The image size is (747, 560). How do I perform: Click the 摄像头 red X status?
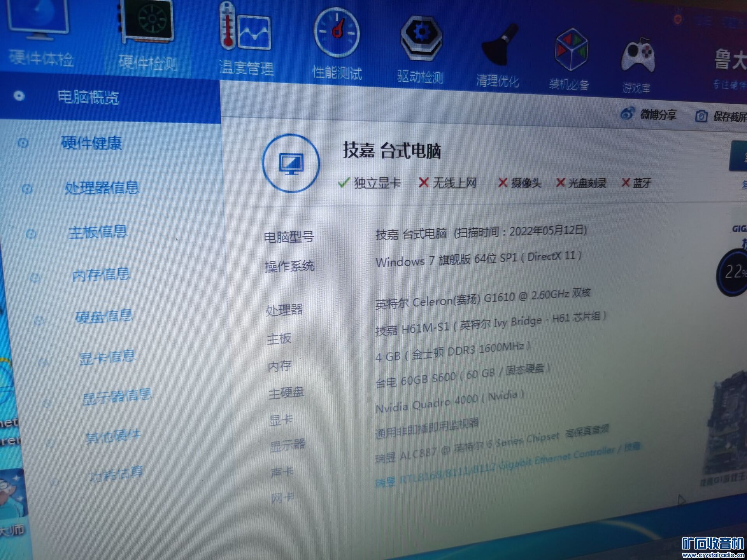pyautogui.click(x=520, y=183)
